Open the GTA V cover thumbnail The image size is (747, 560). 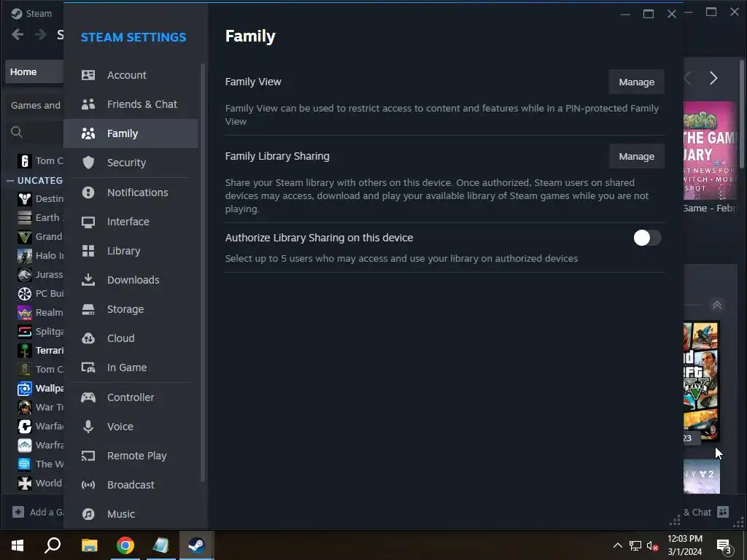point(701,382)
